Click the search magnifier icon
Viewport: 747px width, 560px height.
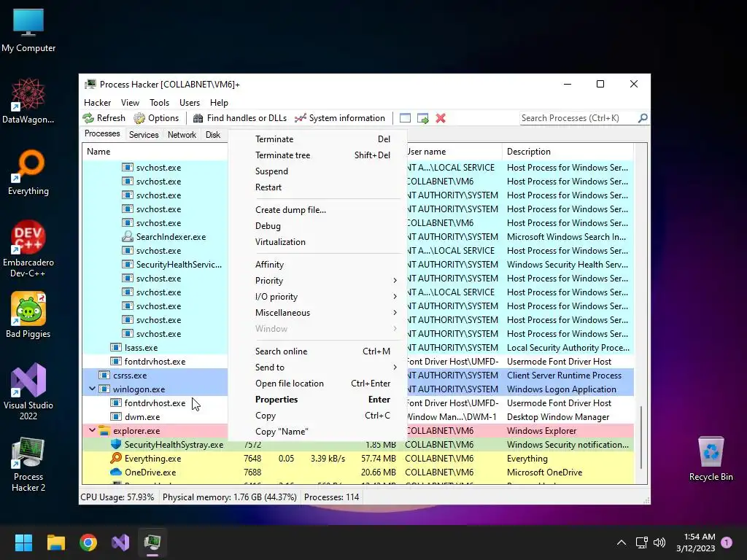click(x=643, y=117)
